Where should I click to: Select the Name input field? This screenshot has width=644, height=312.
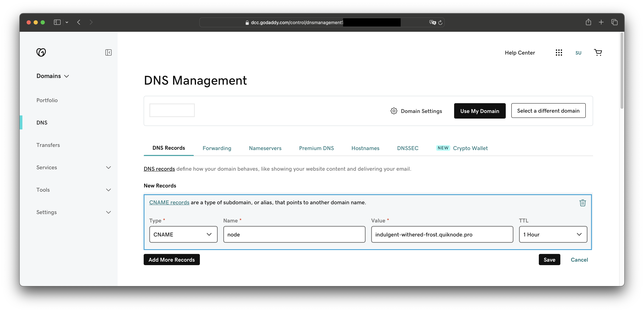(x=294, y=234)
